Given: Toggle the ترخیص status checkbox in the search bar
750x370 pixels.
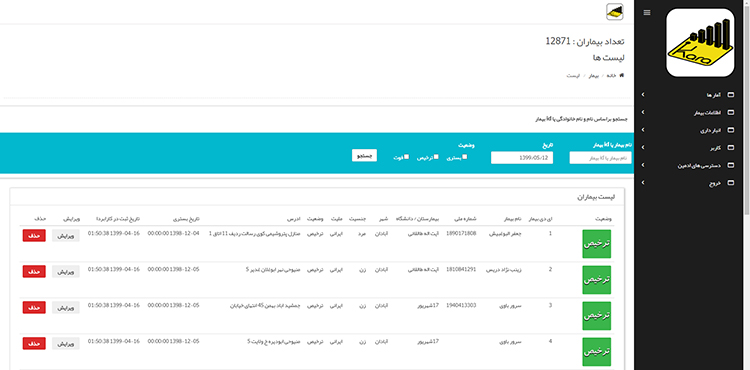Looking at the screenshot, I should [x=436, y=156].
